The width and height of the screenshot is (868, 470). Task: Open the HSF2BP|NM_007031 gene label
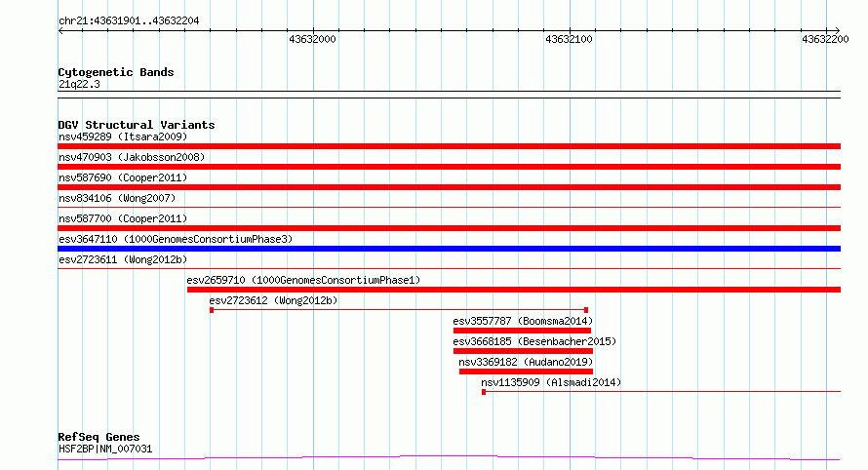point(105,449)
